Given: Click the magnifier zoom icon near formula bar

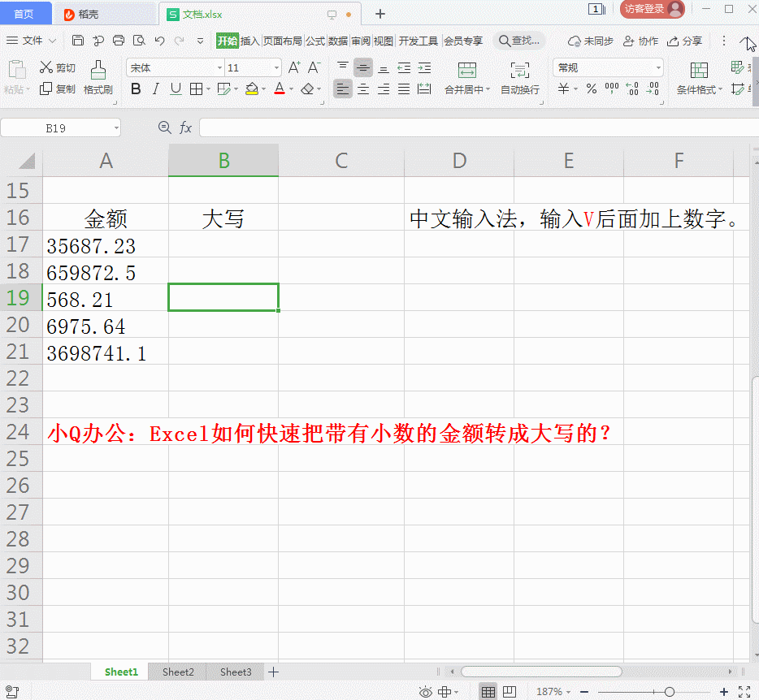Looking at the screenshot, I should coord(165,127).
